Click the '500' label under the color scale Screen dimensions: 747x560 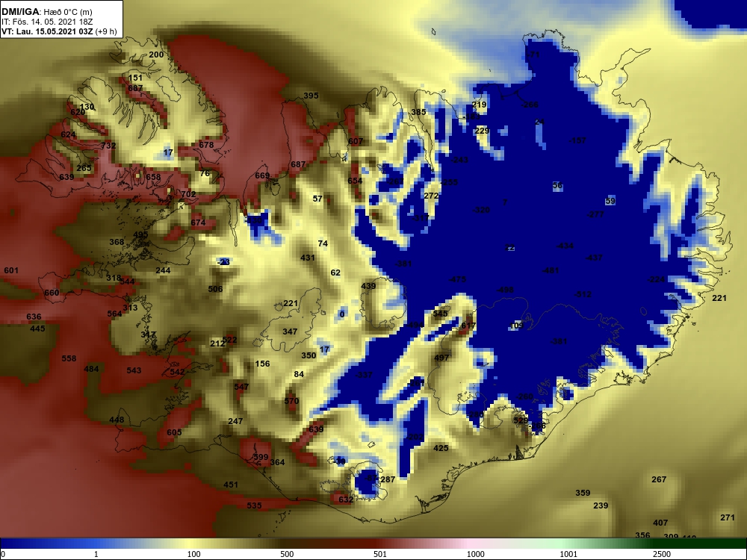[287, 554]
